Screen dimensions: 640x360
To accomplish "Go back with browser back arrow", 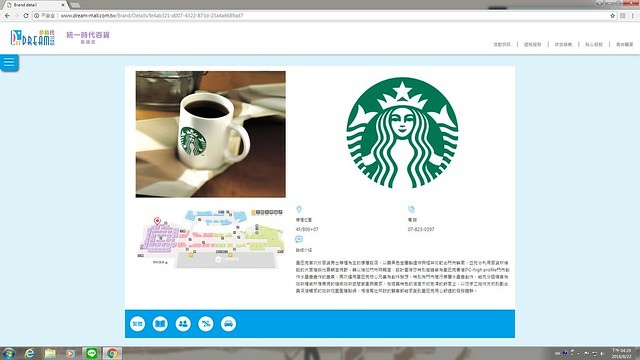I will (7, 16).
